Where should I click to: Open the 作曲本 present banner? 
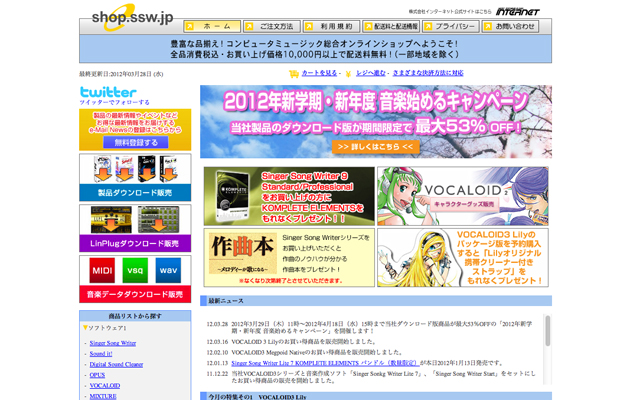289,258
